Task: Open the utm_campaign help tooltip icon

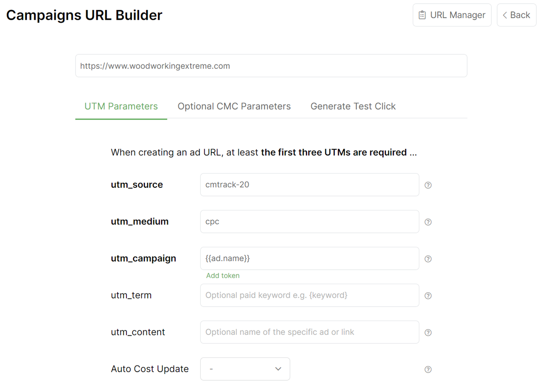Action: (x=428, y=259)
